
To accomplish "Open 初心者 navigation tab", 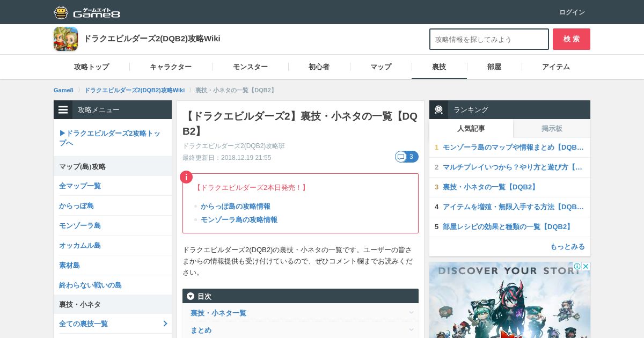I will pos(319,67).
